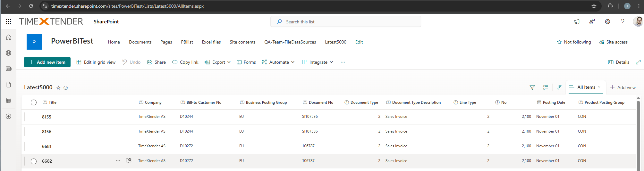Viewport: 644px width, 171px height.
Task: Open the Settings gear icon
Action: 607,21
